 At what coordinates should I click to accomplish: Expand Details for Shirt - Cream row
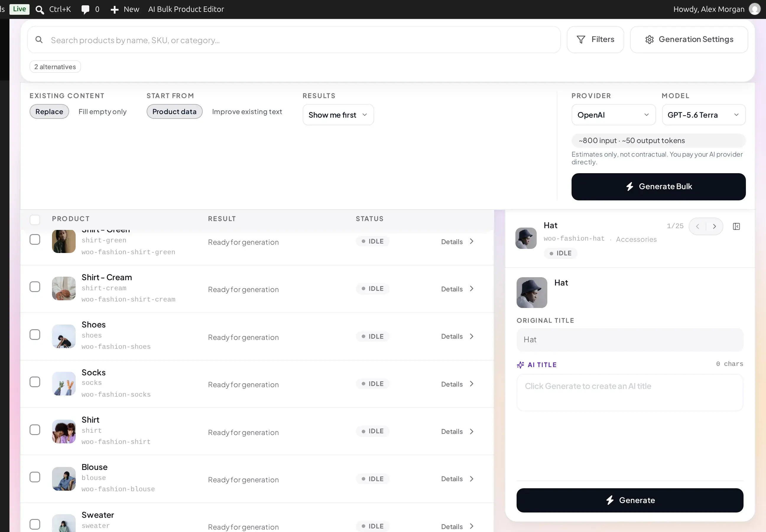(x=457, y=289)
